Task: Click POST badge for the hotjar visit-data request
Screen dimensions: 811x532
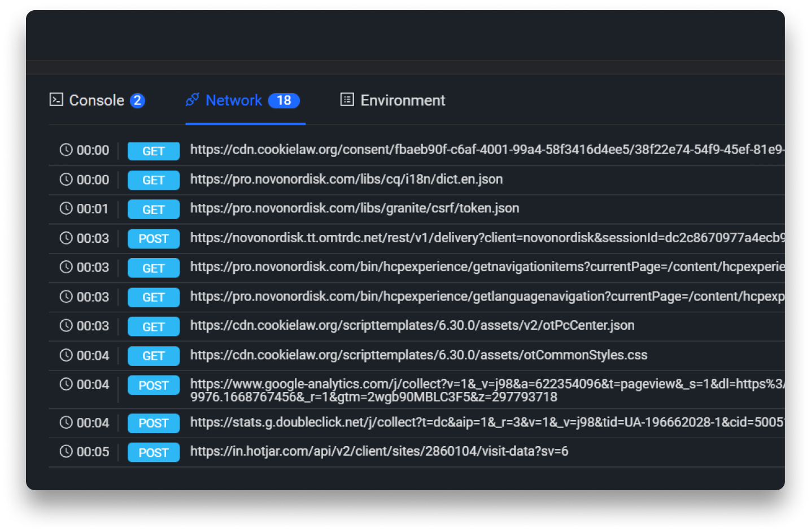Action: click(x=154, y=452)
